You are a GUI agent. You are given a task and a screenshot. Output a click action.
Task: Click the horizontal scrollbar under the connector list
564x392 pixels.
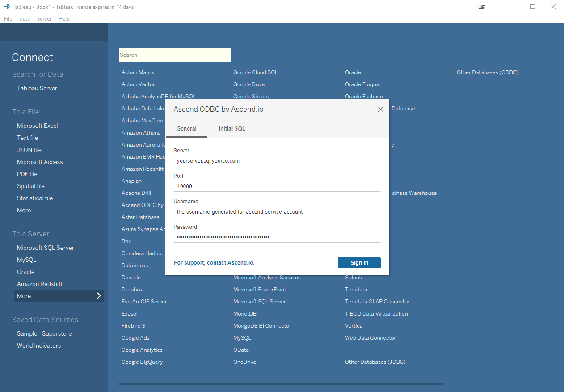(x=281, y=384)
